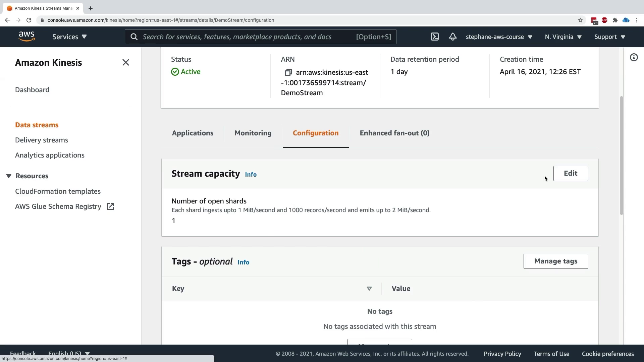Viewport: 644px width, 362px height.
Task: Collapse the Resources section in sidebar
Action: [x=9, y=176]
